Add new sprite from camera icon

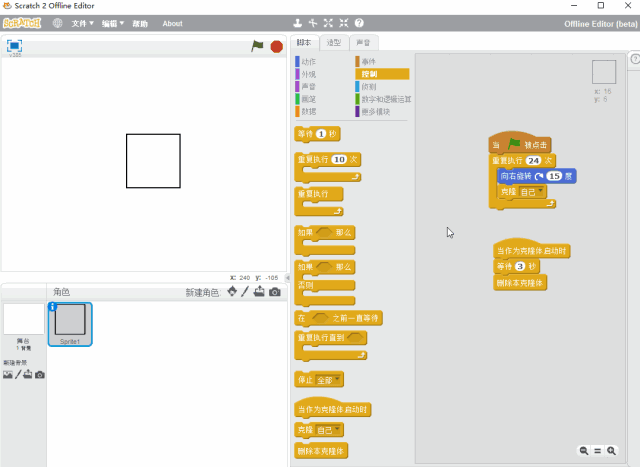click(x=274, y=292)
